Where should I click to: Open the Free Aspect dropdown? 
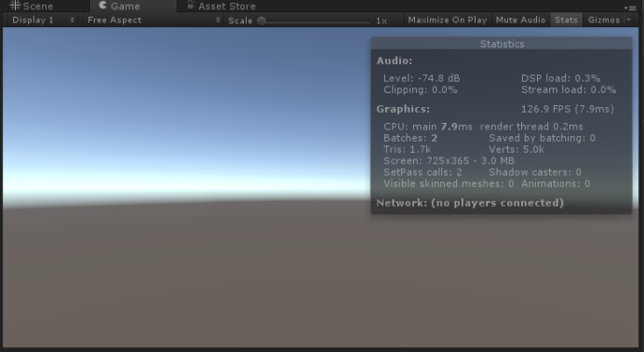(153, 20)
